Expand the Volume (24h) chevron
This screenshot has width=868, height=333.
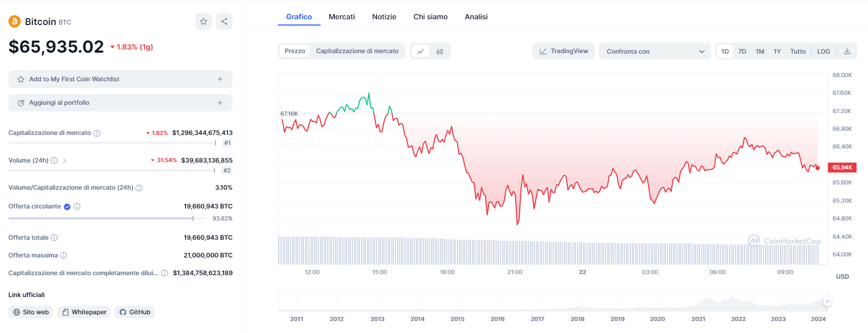65,161
